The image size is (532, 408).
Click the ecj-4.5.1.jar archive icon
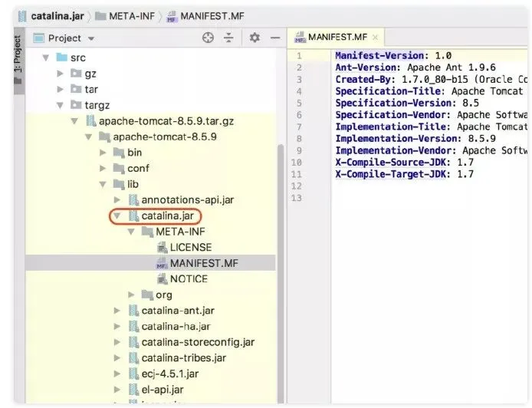(x=133, y=373)
